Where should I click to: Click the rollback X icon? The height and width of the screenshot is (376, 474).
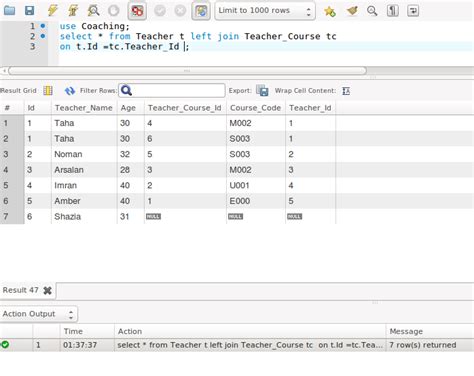pyautogui.click(x=180, y=11)
